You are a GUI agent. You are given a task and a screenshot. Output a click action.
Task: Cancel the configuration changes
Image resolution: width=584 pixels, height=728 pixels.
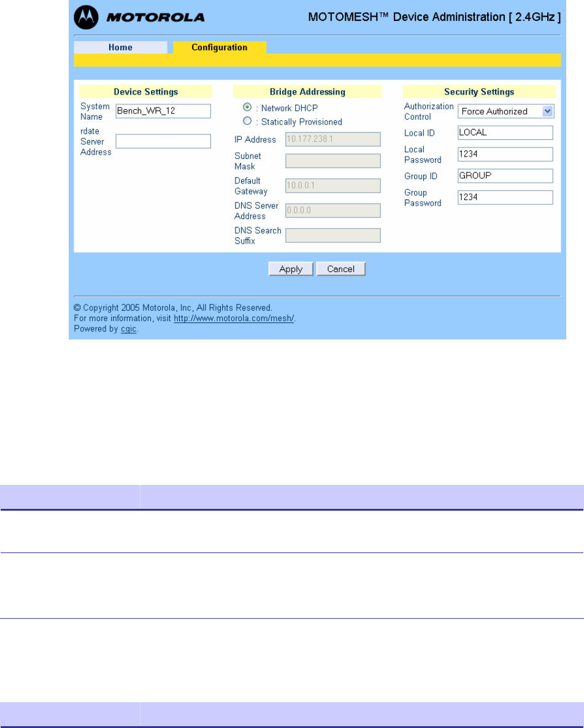point(341,269)
